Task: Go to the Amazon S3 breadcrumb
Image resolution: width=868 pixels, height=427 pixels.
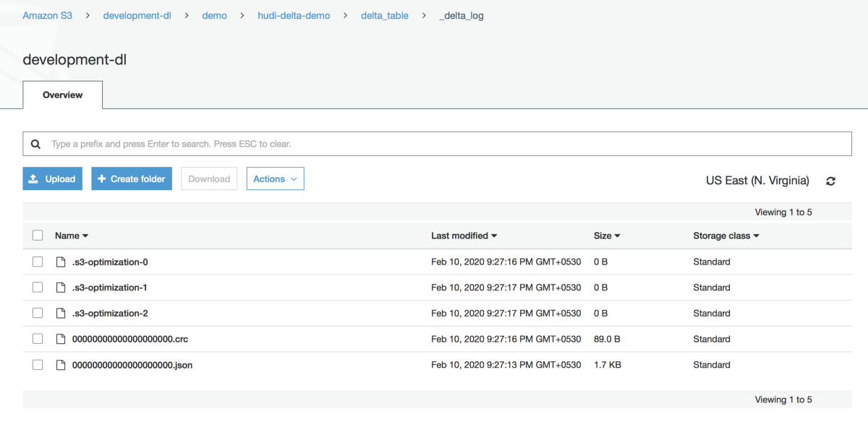Action: [47, 15]
